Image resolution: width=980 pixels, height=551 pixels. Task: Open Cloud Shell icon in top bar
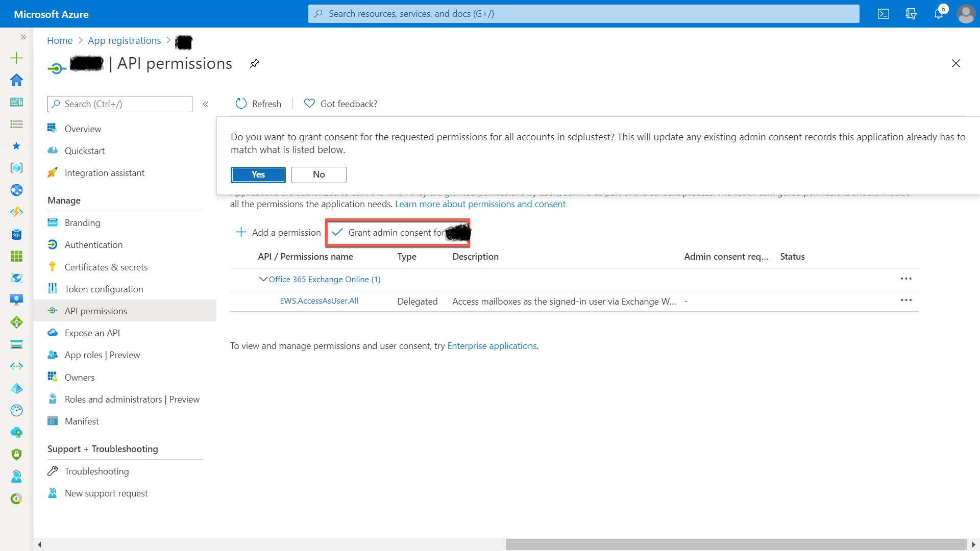(884, 14)
